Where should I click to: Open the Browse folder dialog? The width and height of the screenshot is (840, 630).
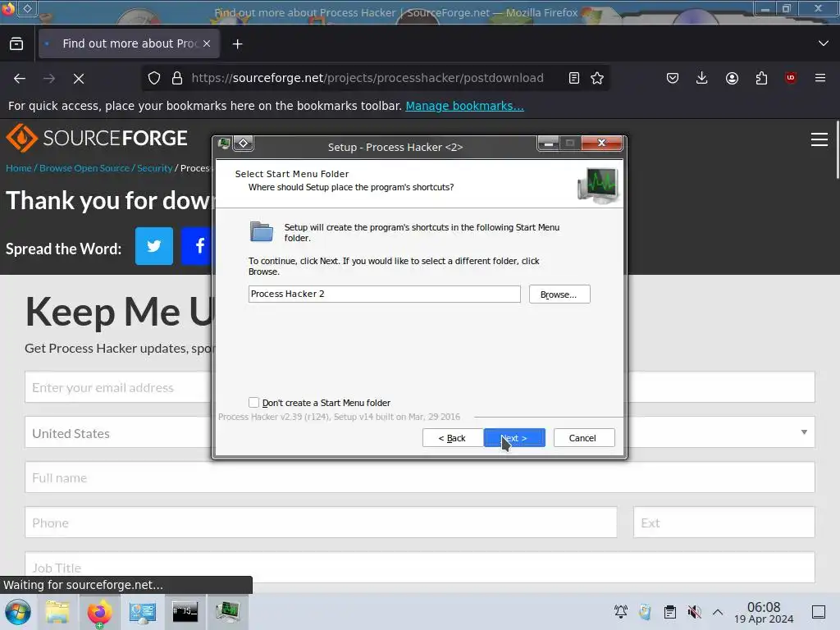coord(559,294)
